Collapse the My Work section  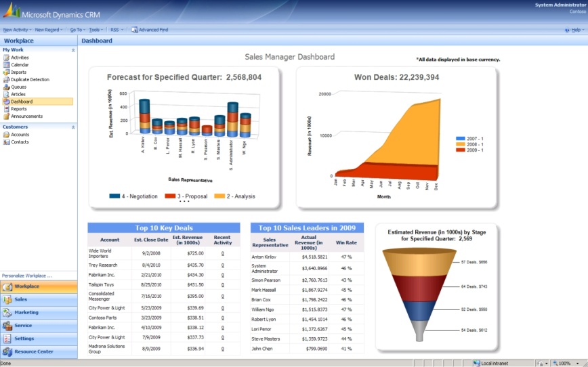[x=73, y=50]
